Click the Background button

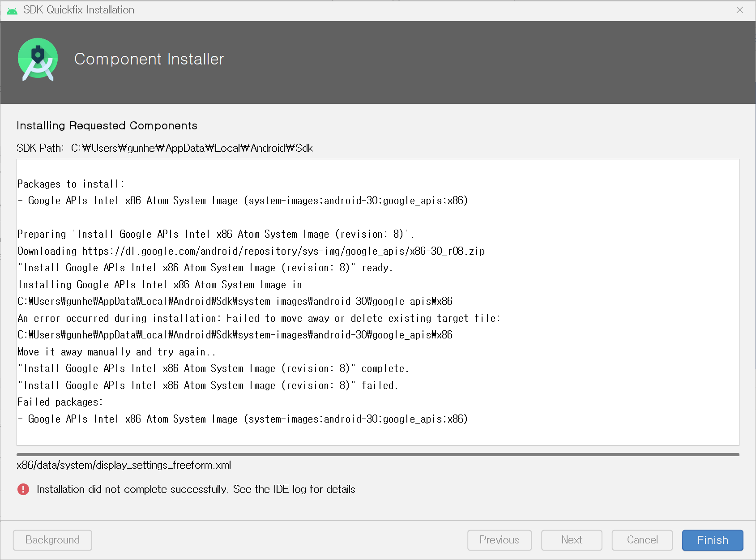(52, 540)
